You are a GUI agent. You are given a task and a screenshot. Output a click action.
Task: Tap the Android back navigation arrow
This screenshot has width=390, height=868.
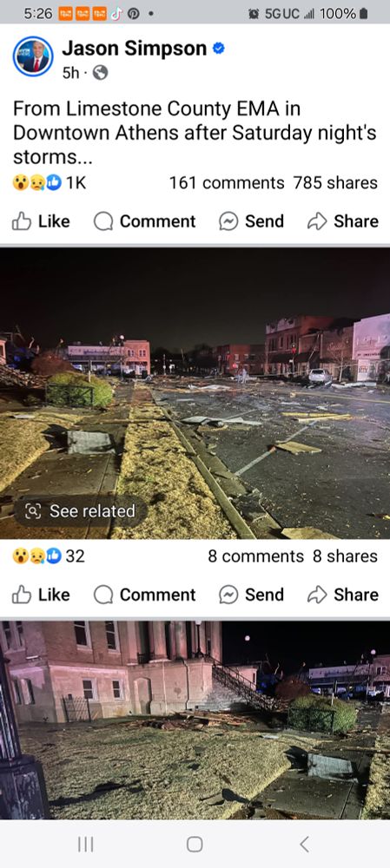(304, 845)
